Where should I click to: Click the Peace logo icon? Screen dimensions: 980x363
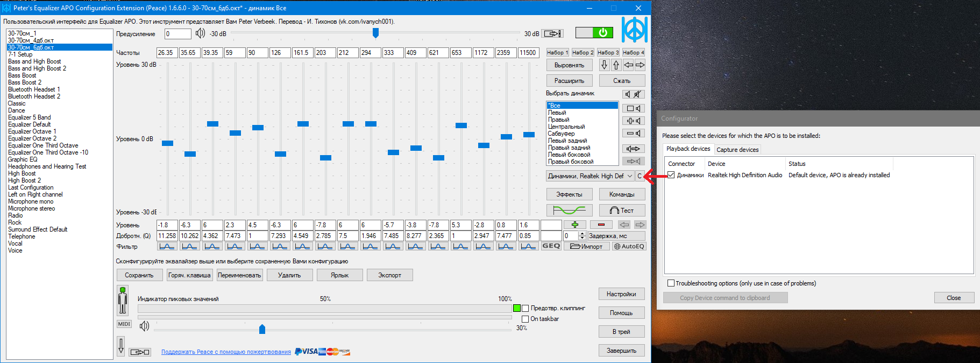pos(635,30)
